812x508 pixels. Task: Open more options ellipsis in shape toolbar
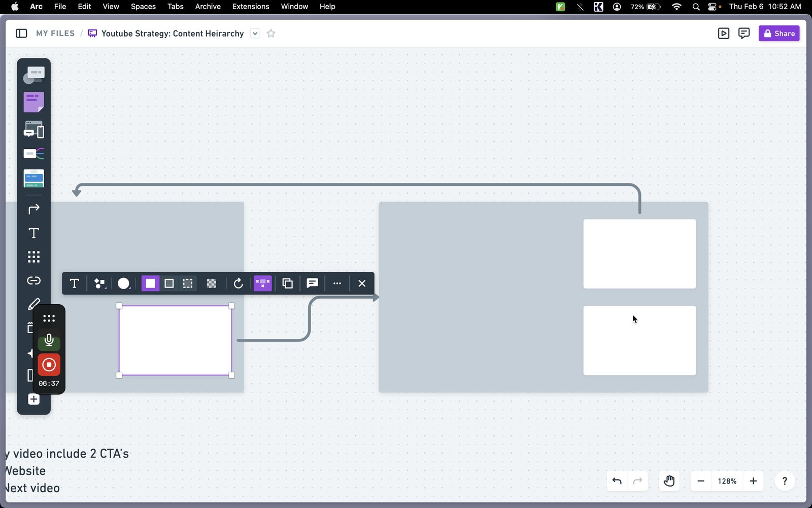pyautogui.click(x=337, y=283)
